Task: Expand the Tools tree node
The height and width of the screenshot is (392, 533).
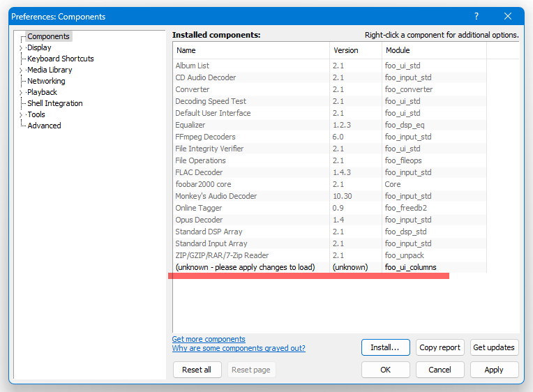Action: pyautogui.click(x=21, y=115)
